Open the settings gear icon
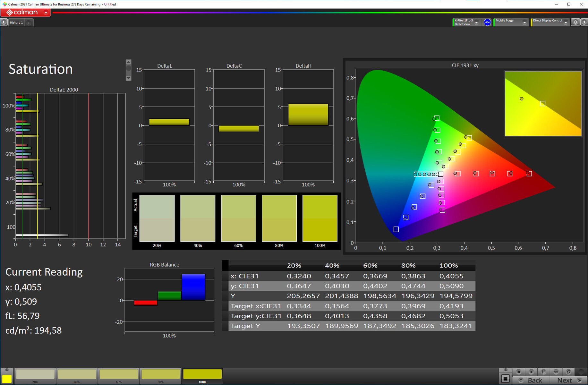Screen dimensions: 588x385 (575, 22)
